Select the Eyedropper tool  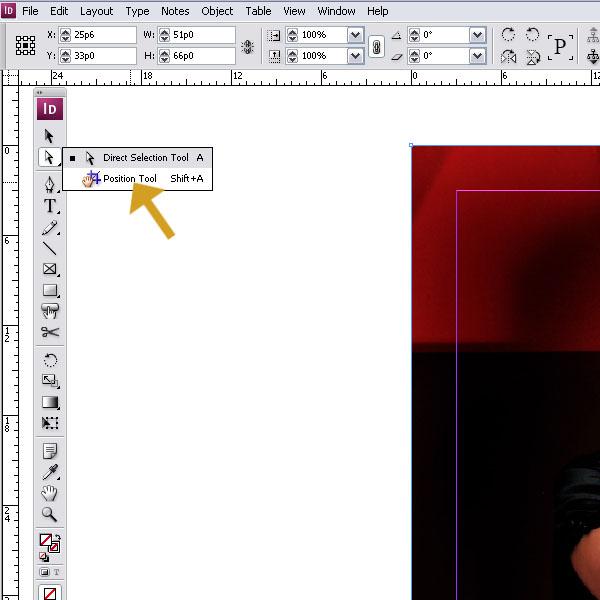(49, 472)
